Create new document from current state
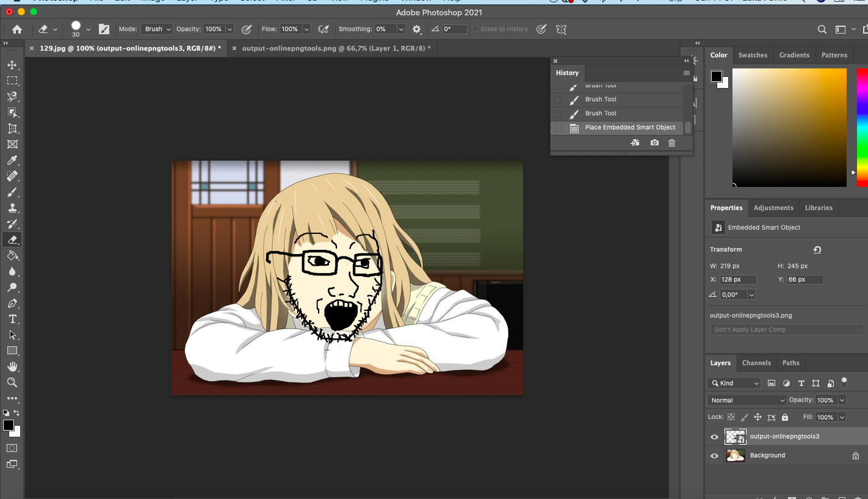This screenshot has width=868, height=499. point(635,143)
